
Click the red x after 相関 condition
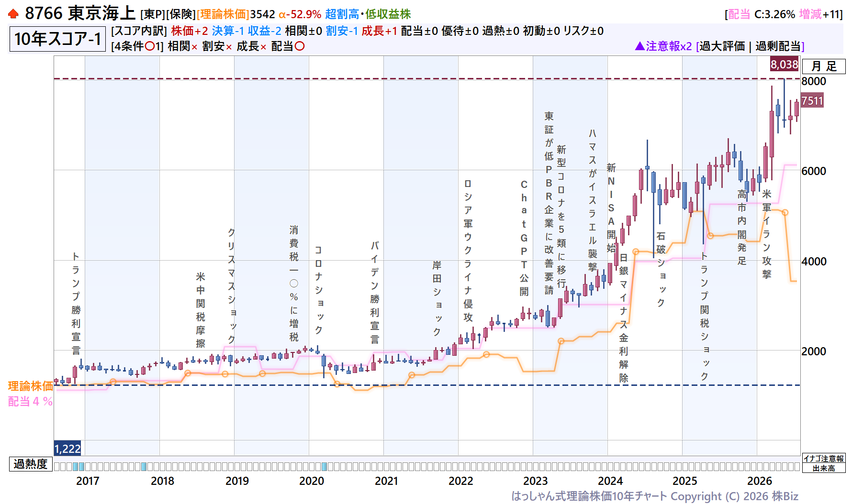coord(194,47)
